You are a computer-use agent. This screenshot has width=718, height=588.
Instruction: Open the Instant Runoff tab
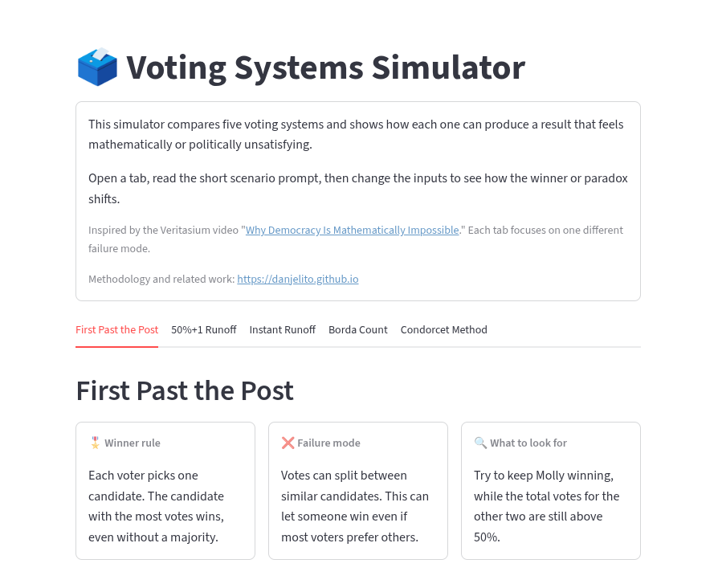point(282,329)
